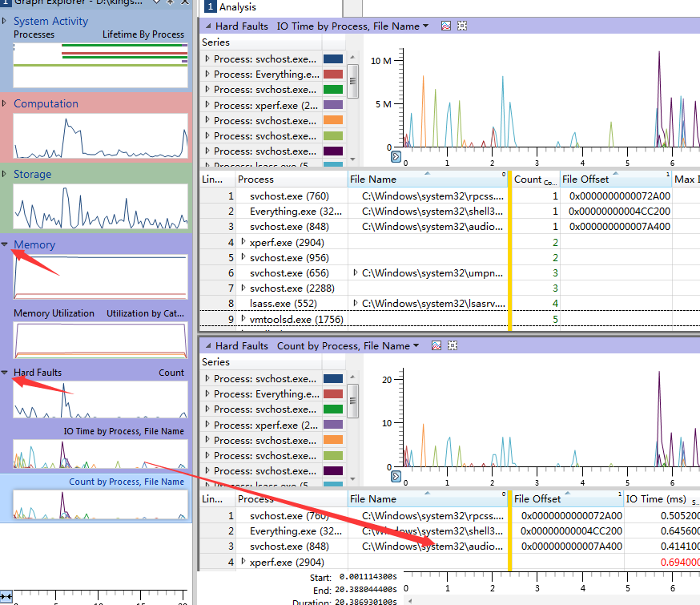Viewport: 700px width, 605px height.
Task: Select the red 0.694000 IO Time value
Action: 680,563
